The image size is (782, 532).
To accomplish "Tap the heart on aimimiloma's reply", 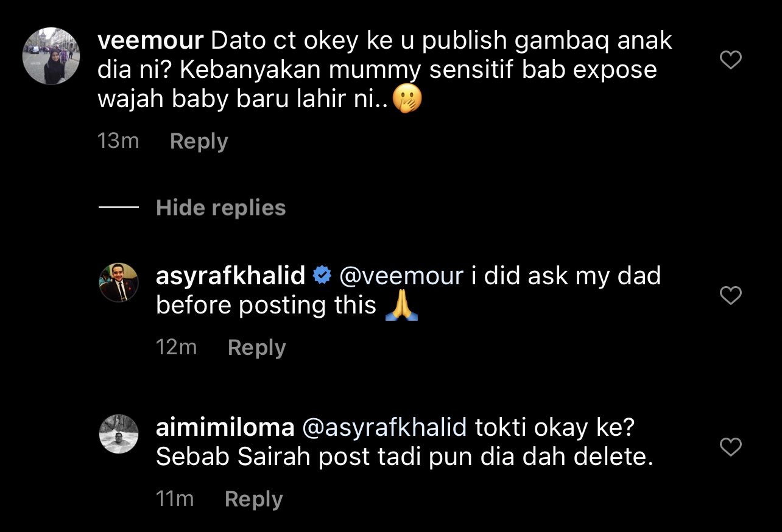I will (x=731, y=447).
